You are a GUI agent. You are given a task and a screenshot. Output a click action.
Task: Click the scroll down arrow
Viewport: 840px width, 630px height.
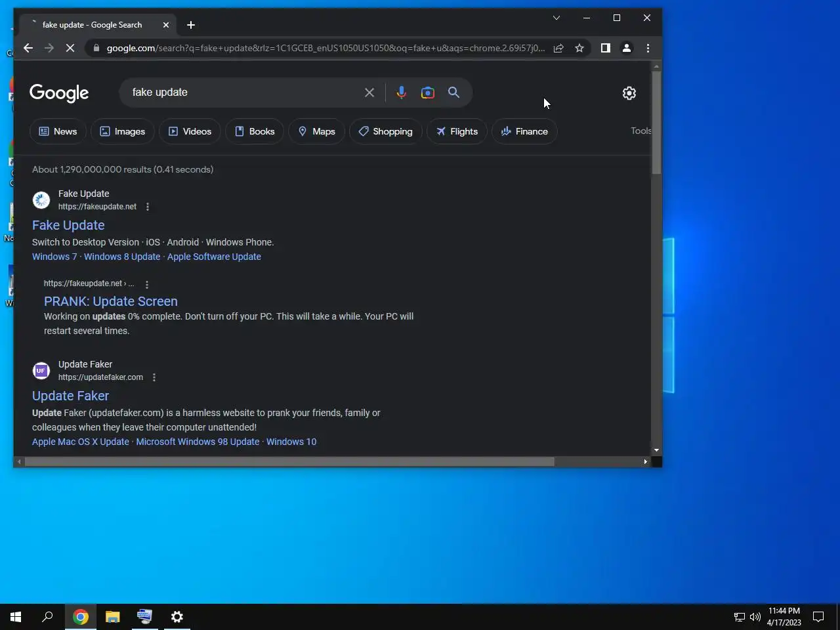pyautogui.click(x=656, y=450)
